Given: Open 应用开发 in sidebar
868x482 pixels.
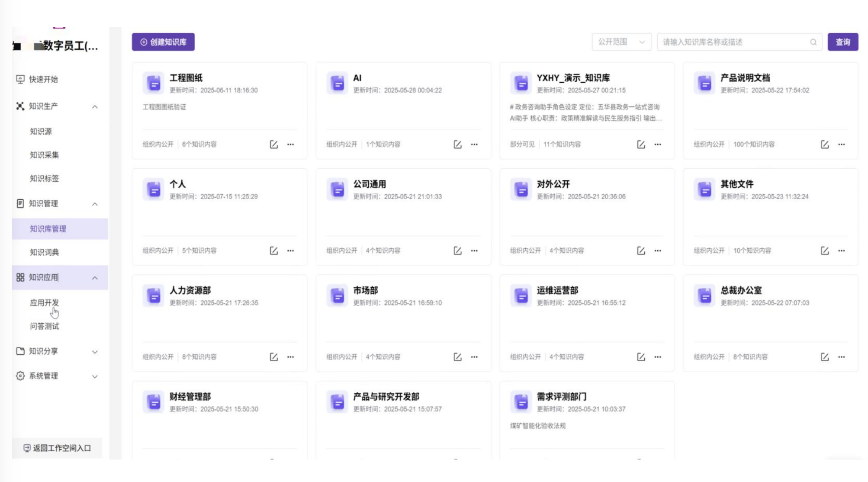Looking at the screenshot, I should [x=44, y=302].
